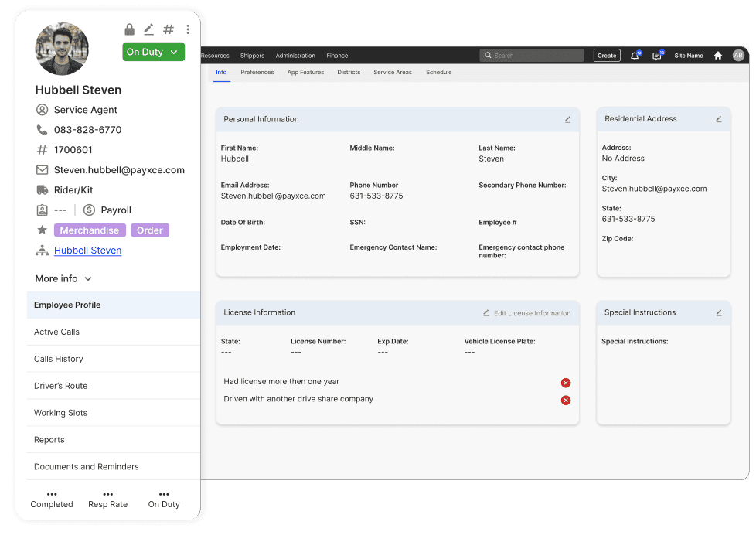This screenshot has height=542, width=756.
Task: Click the Create button
Action: pos(607,56)
